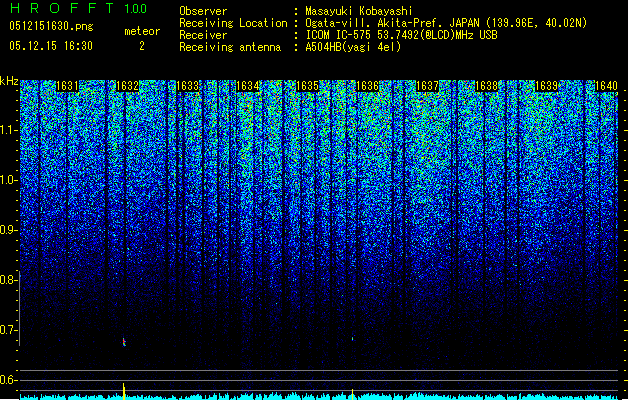
Task: Click the 0.7 kHz frequency axis label
Action: (x=8, y=330)
